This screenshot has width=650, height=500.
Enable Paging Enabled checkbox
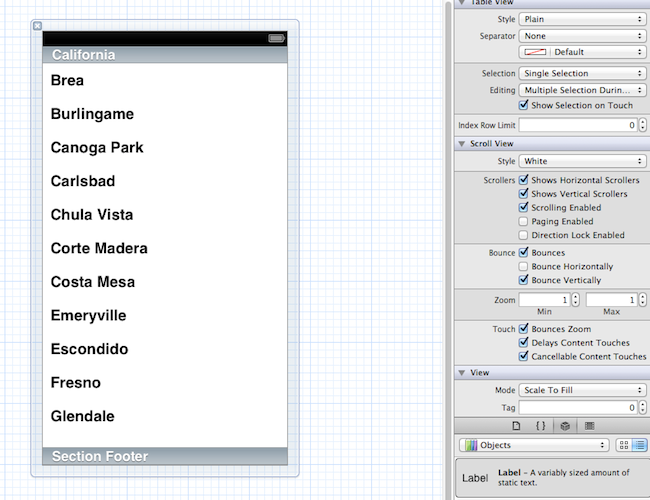click(524, 221)
